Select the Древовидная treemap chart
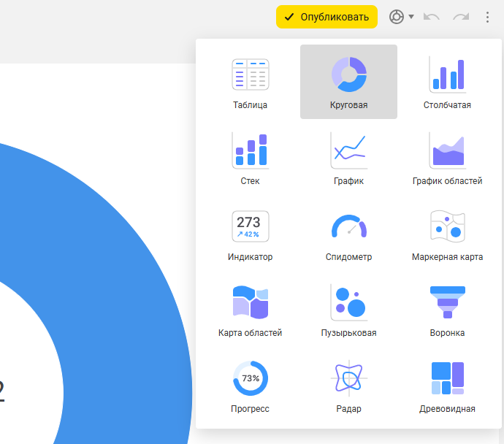Viewport: 504px width, 444px height. pyautogui.click(x=447, y=386)
